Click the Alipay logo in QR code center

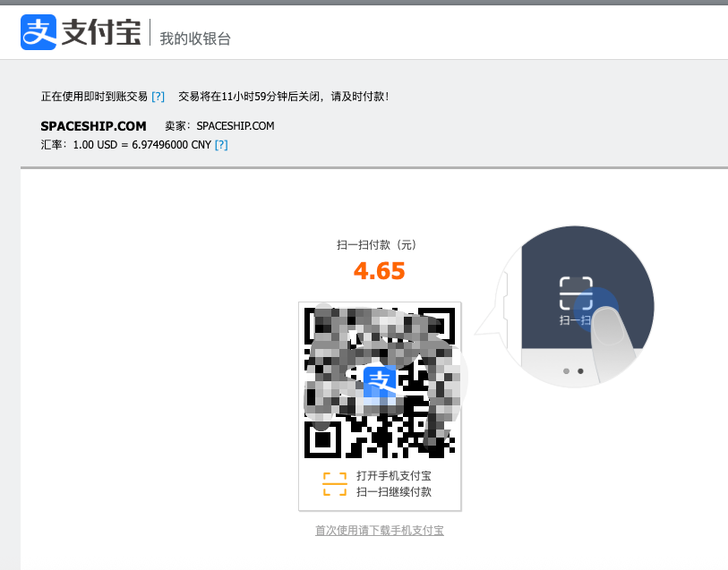tap(380, 382)
